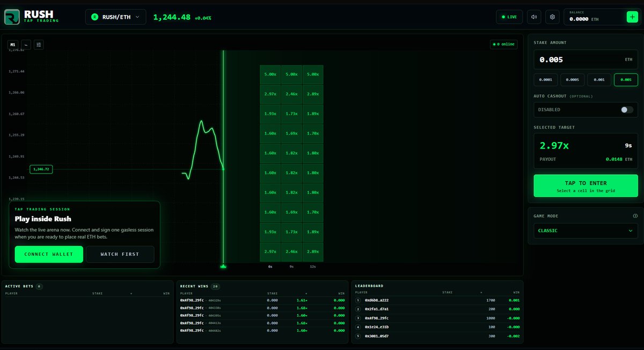
Task: Click the LIVE status indicator
Action: 509,17
